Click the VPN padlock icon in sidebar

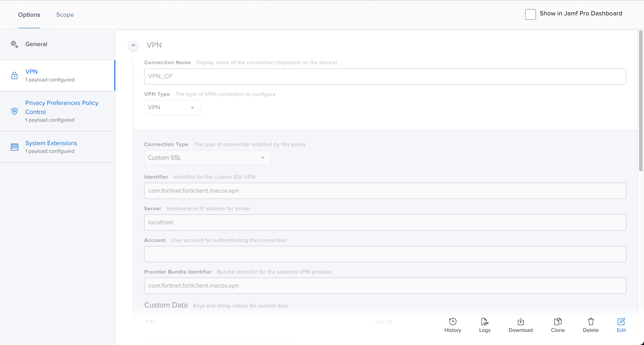[14, 75]
